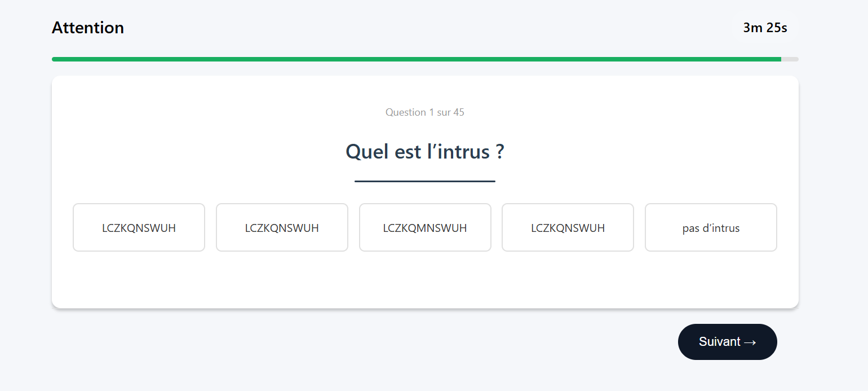This screenshot has height=391, width=868.
Task: Click the Suivant button
Action: tap(727, 342)
